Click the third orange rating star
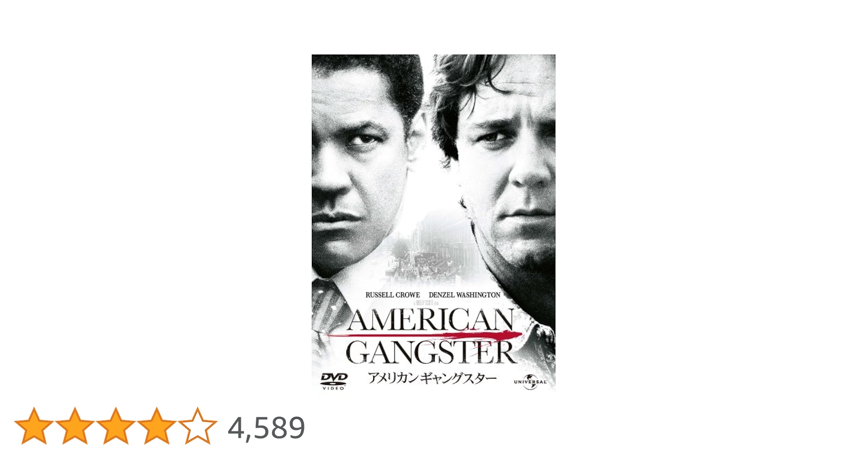 click(x=115, y=426)
